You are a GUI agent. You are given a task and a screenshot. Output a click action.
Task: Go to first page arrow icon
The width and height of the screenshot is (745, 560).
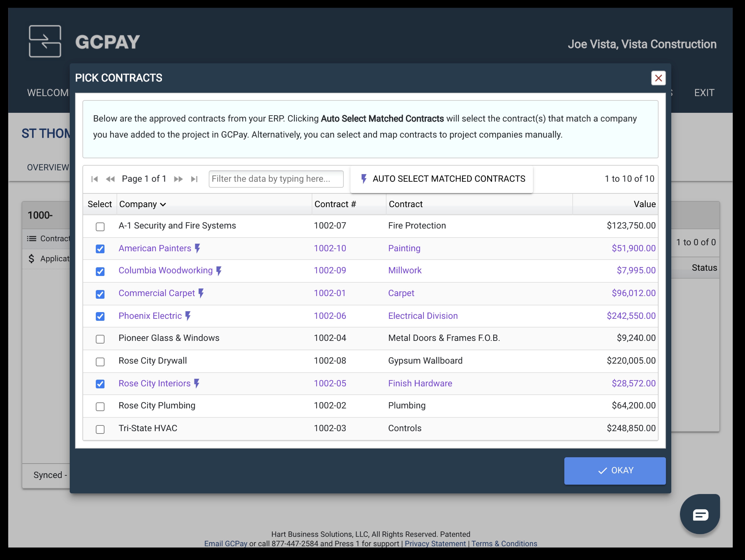(95, 179)
